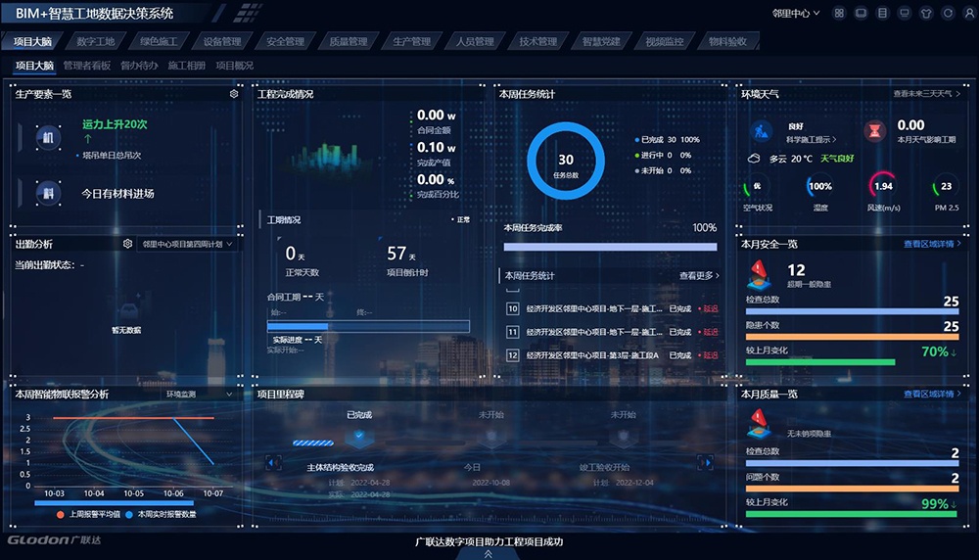Expand the 邻里中心 project dropdown
This screenshot has width=979, height=560.
coord(796,13)
